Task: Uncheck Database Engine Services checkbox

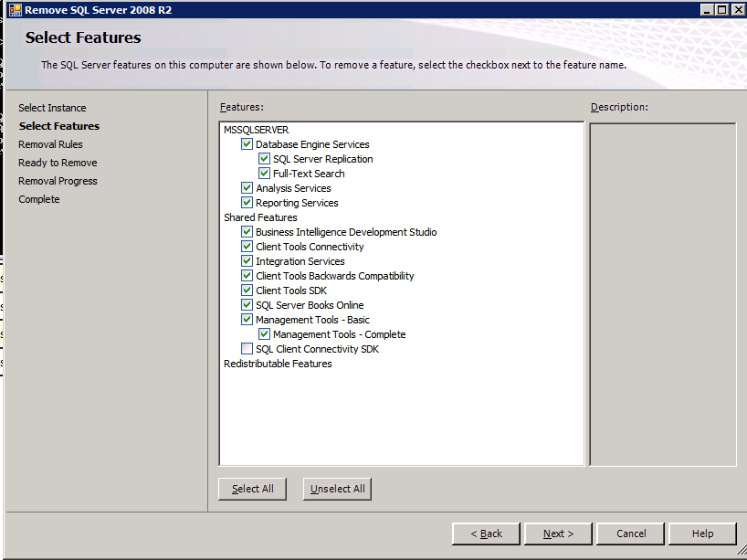Action: click(x=247, y=144)
